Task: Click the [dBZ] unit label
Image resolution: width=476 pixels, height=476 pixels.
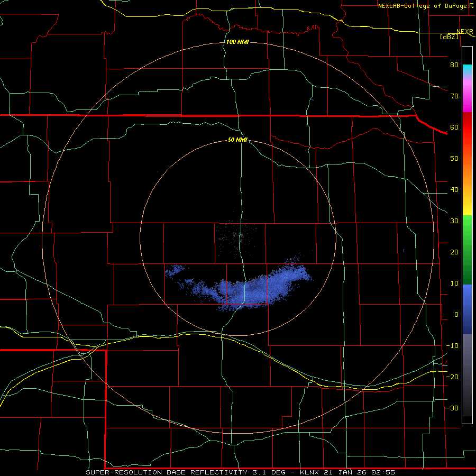Action: pos(450,37)
